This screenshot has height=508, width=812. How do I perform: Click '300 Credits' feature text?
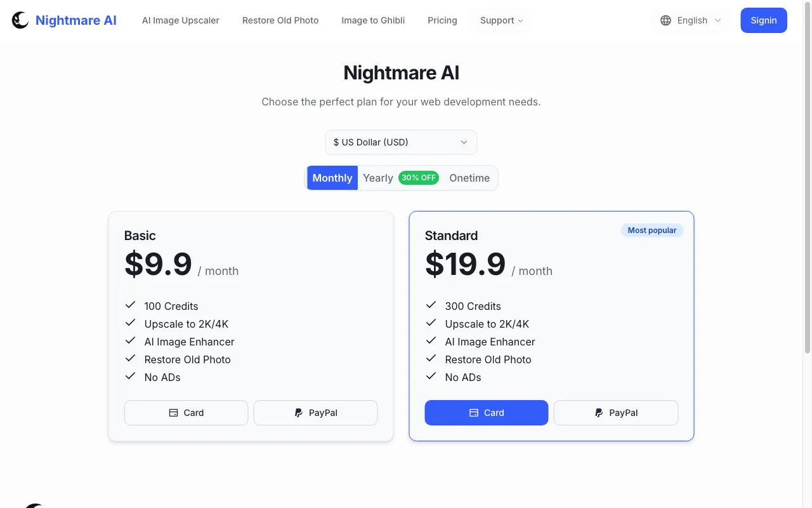tap(473, 306)
